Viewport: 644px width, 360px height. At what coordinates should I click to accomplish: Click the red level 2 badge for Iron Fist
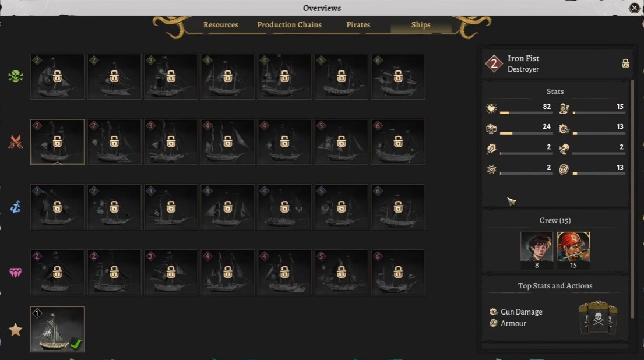click(x=494, y=63)
